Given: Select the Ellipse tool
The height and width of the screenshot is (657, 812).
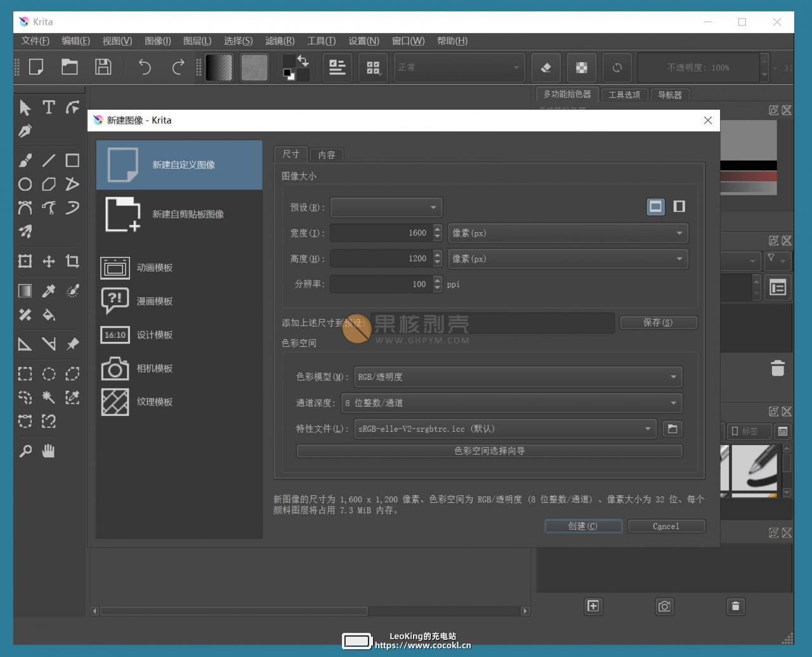Looking at the screenshot, I should (x=25, y=184).
